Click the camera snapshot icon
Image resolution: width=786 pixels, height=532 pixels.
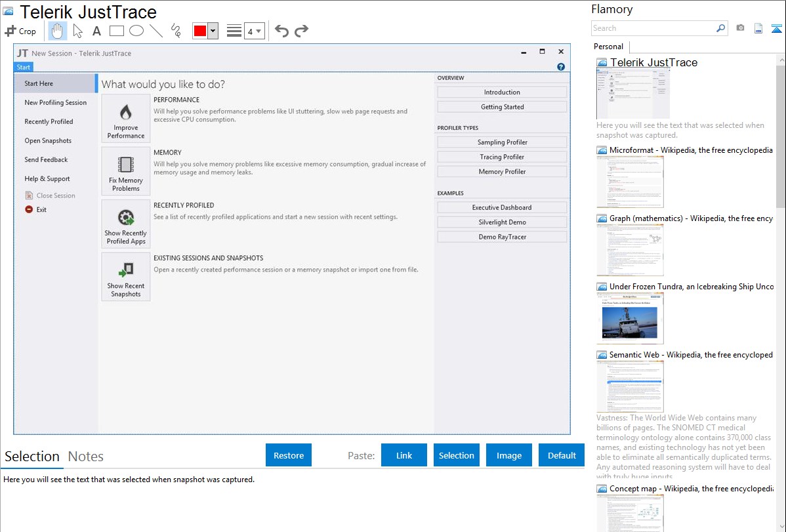(x=740, y=28)
